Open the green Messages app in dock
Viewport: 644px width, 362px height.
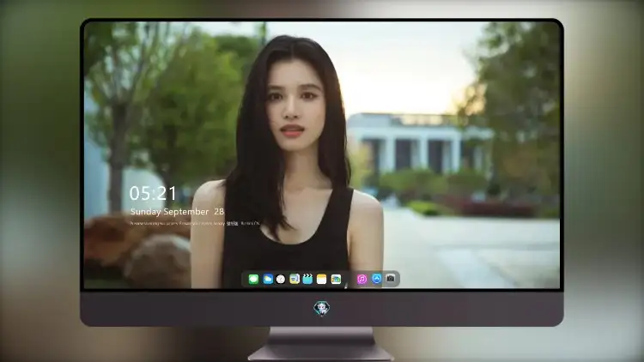tap(253, 279)
